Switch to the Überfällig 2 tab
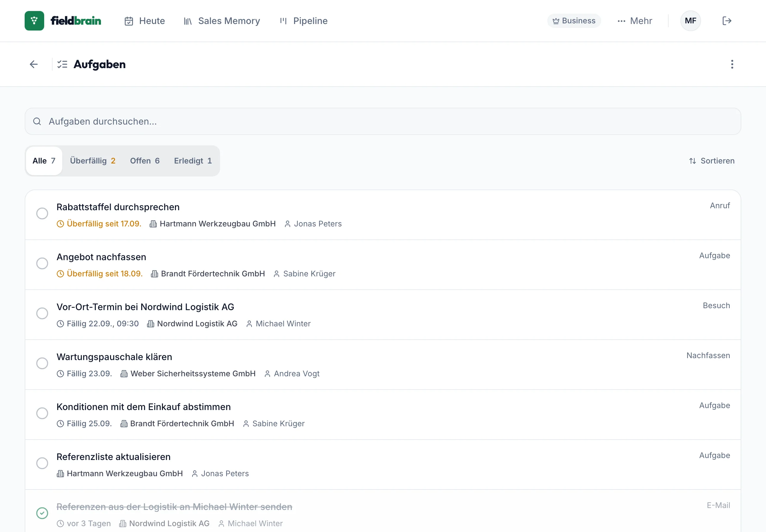 tap(93, 161)
